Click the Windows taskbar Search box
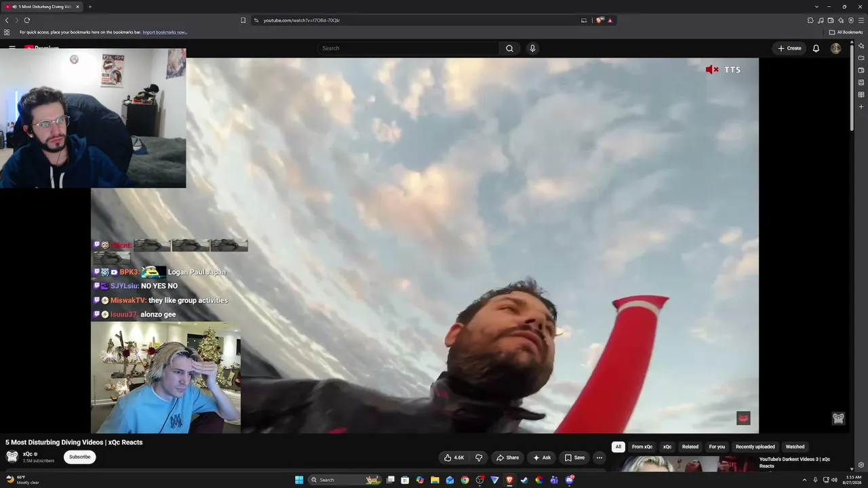The width and height of the screenshot is (868, 488). (345, 480)
